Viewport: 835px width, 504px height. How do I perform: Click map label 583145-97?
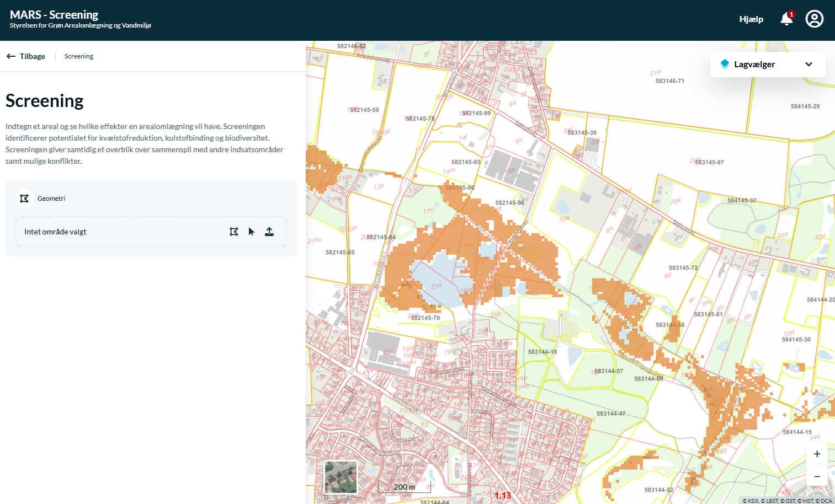pos(709,163)
